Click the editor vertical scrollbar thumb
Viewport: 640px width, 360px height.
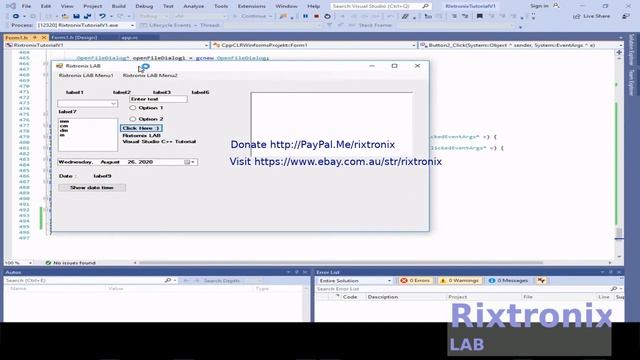point(619,233)
